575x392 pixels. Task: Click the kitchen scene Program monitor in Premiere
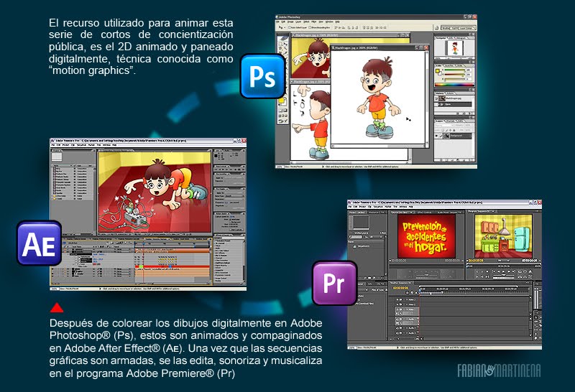tap(504, 236)
